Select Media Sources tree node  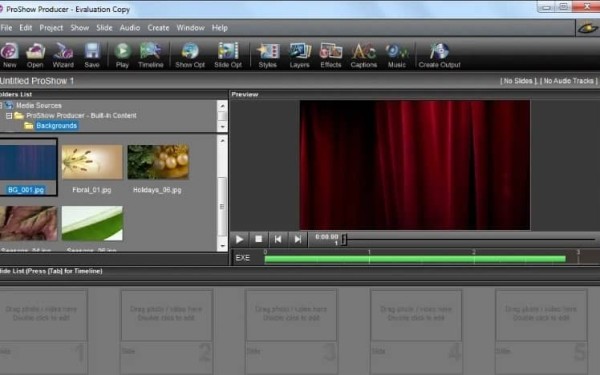point(38,105)
